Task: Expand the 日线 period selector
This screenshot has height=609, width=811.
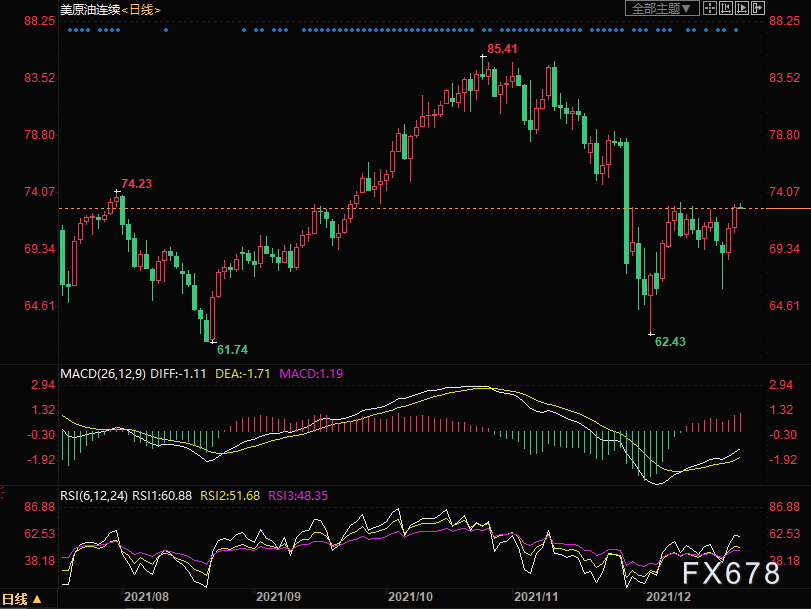Action: [22, 599]
